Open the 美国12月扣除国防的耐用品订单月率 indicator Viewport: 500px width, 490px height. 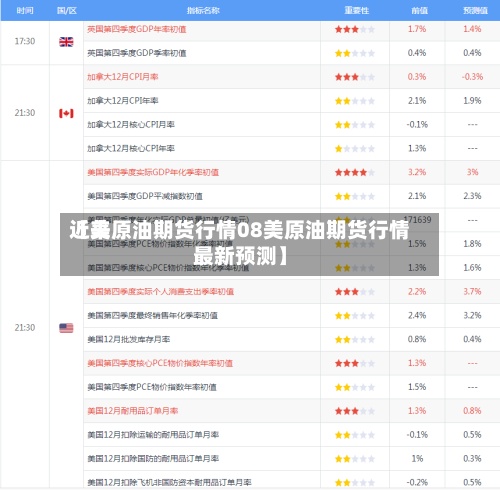tap(153, 459)
